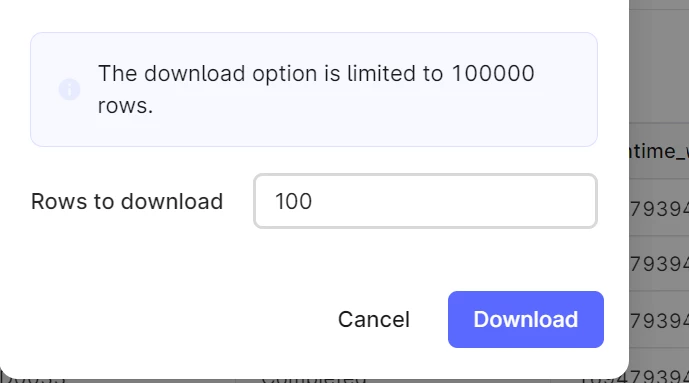Click the word "rows." in the notice
Viewport: 689px width, 383px height.
point(125,106)
